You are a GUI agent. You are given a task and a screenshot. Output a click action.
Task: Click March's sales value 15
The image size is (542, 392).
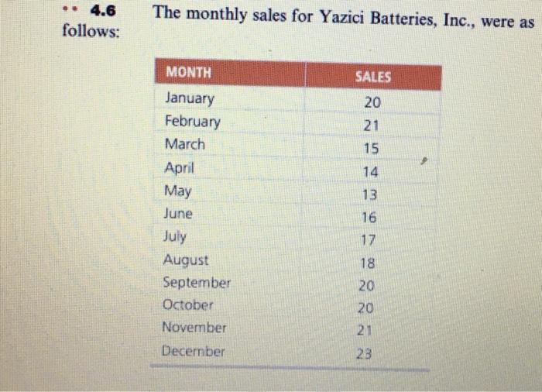click(x=371, y=149)
